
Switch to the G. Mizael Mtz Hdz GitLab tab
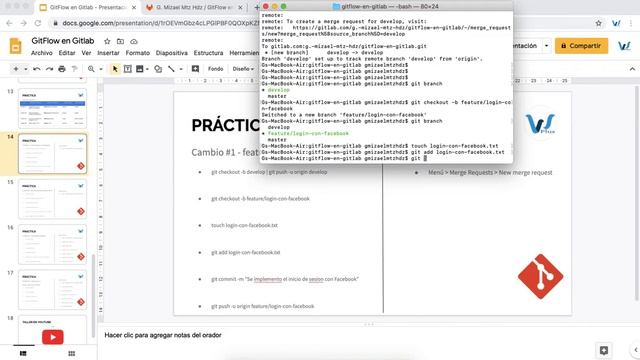[194, 7]
